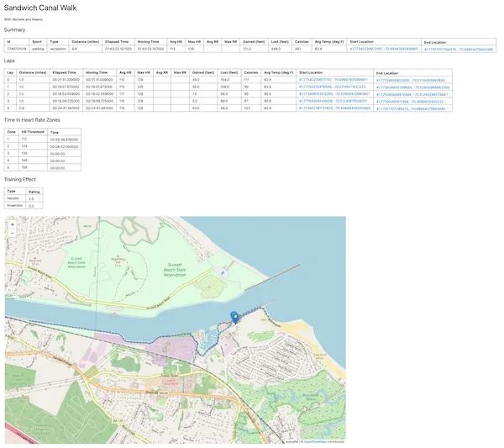The image size is (504, 448).
Task: Click the blue location marker on the map
Action: 234,318
